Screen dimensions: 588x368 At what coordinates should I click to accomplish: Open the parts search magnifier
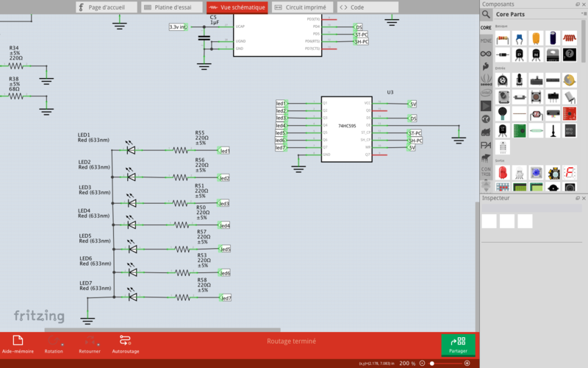click(486, 14)
